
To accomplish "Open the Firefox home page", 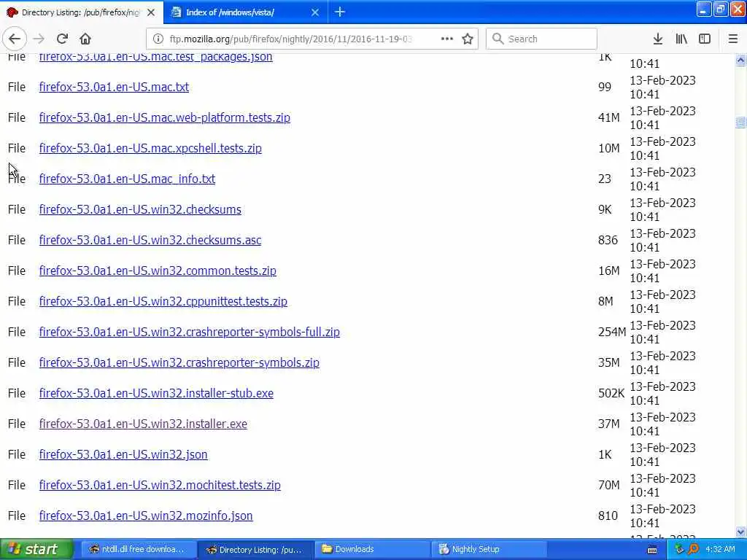I will tap(85, 39).
